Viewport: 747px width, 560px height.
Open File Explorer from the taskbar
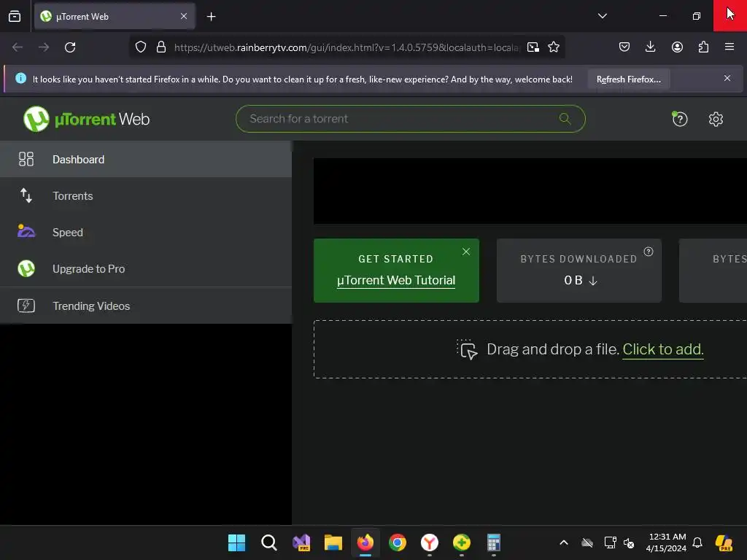pos(333,542)
